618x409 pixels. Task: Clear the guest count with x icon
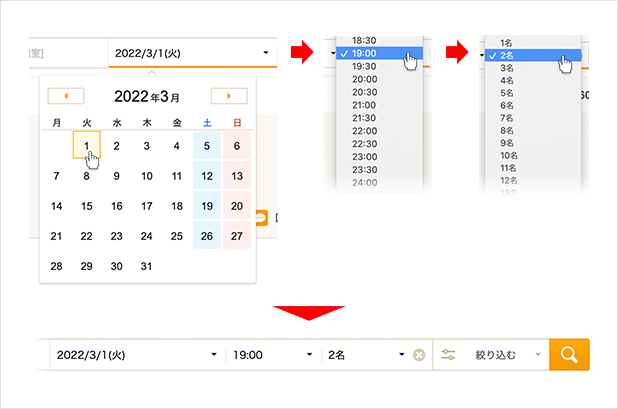tap(419, 355)
